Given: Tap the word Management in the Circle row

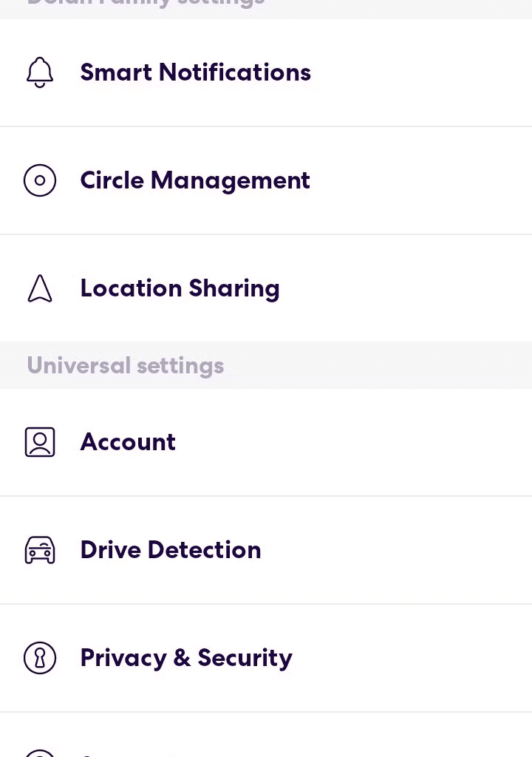Looking at the screenshot, I should pyautogui.click(x=231, y=182).
